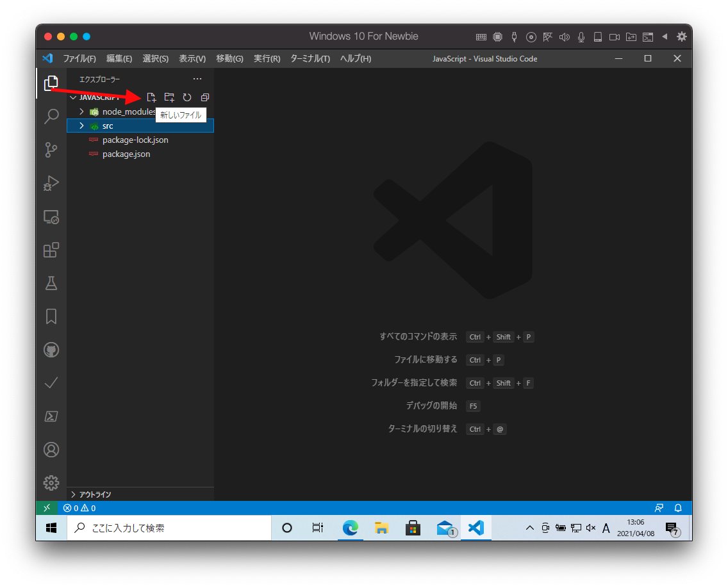Toggle the IME input mode A indicator
Image resolution: width=728 pixels, height=588 pixels.
606,528
